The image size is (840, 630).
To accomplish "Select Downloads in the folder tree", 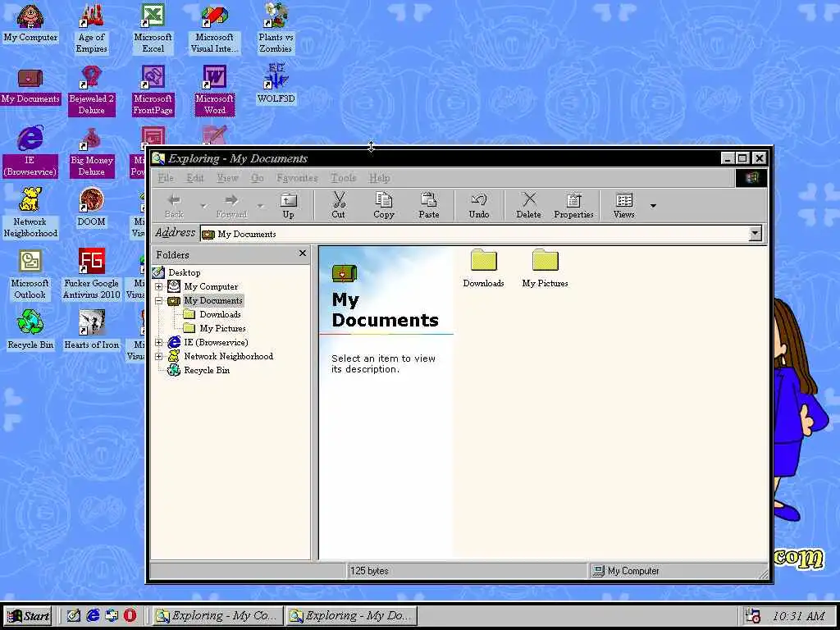I will pyautogui.click(x=220, y=314).
